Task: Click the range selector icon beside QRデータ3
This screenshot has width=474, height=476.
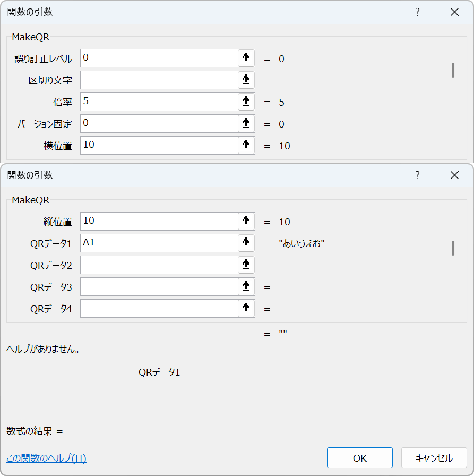Action: [245, 286]
